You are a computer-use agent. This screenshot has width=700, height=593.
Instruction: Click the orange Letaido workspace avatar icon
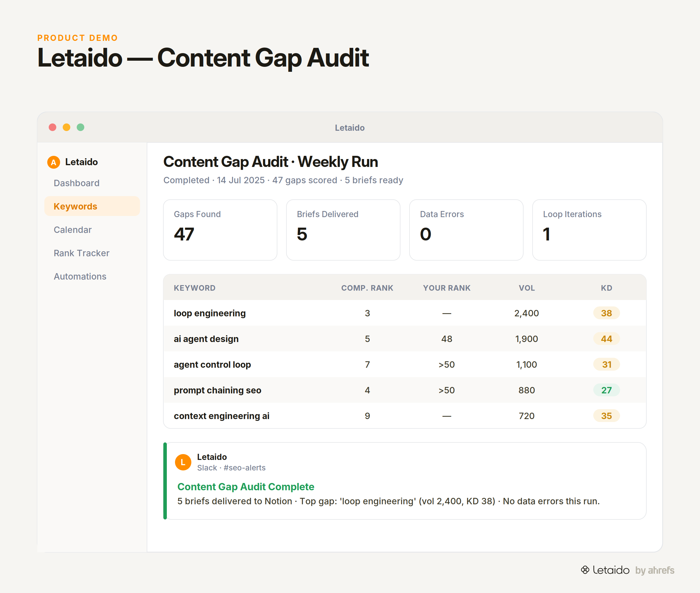pos(53,162)
